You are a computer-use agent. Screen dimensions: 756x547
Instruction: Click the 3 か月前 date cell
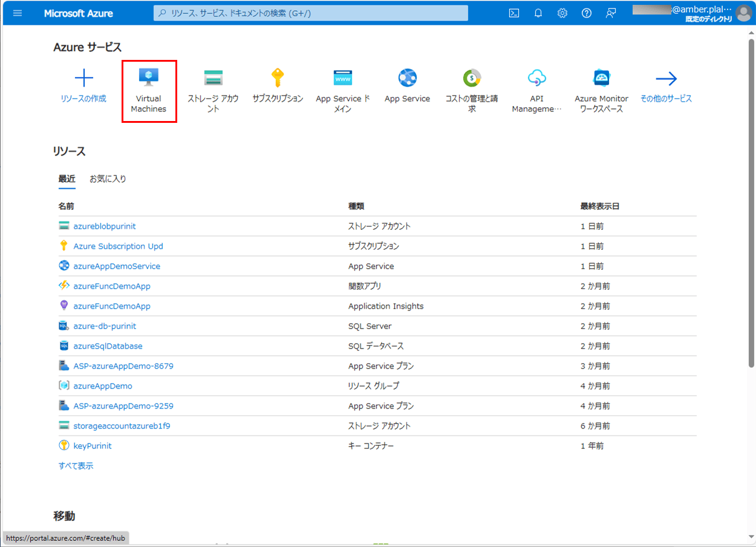[x=595, y=366]
